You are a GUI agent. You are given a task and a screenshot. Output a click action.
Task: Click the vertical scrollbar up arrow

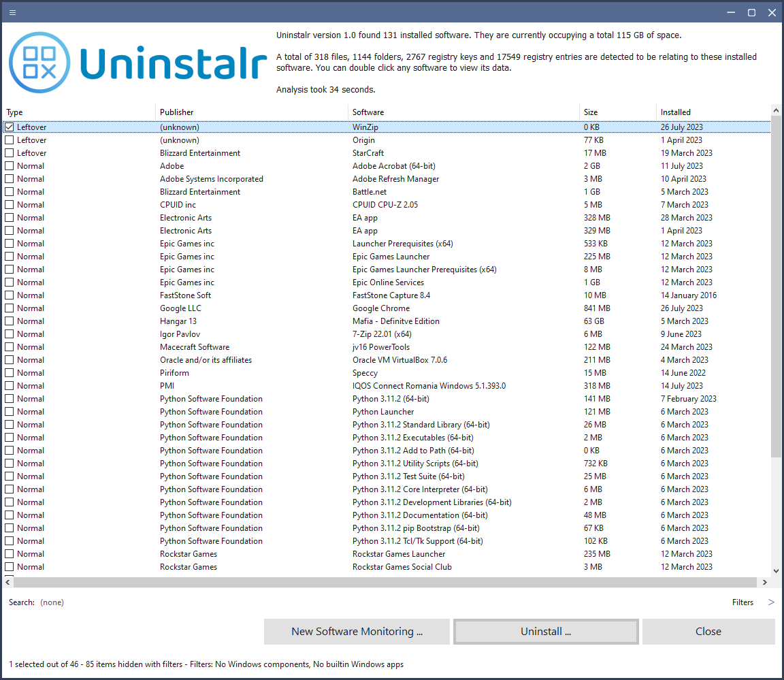click(776, 110)
